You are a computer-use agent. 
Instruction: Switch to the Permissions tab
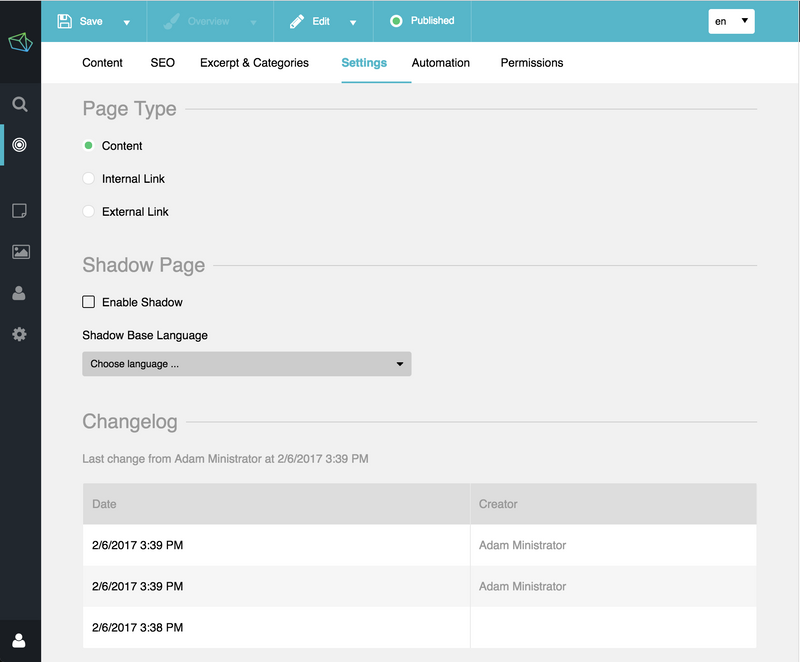pyautogui.click(x=532, y=63)
